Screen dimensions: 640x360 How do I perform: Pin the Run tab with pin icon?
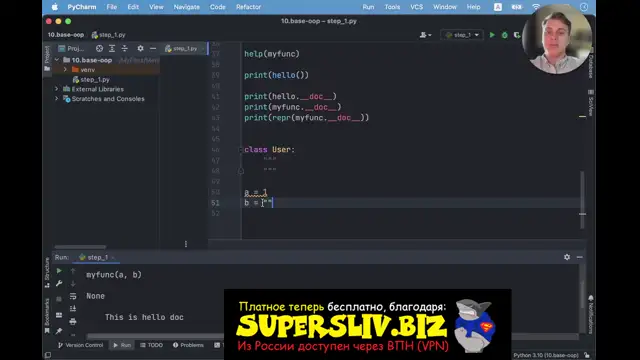[59, 331]
